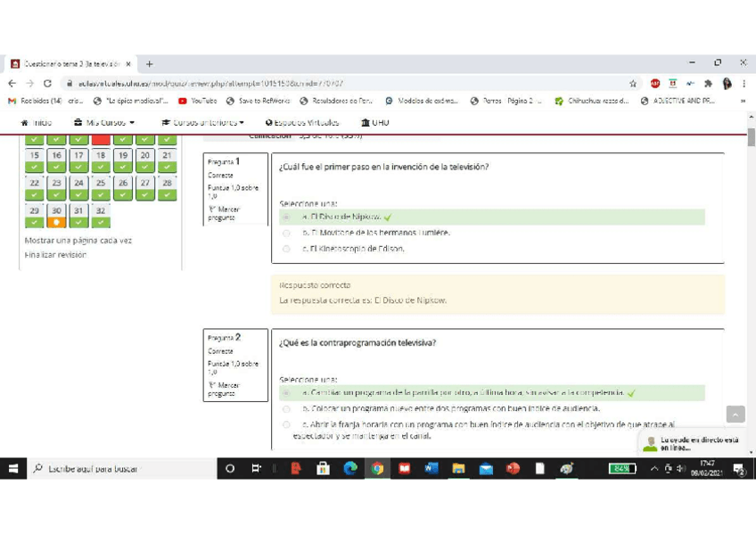Viewport: 756px width, 534px height.
Task: Click the scroll-to-top arrow button
Action: 735,414
